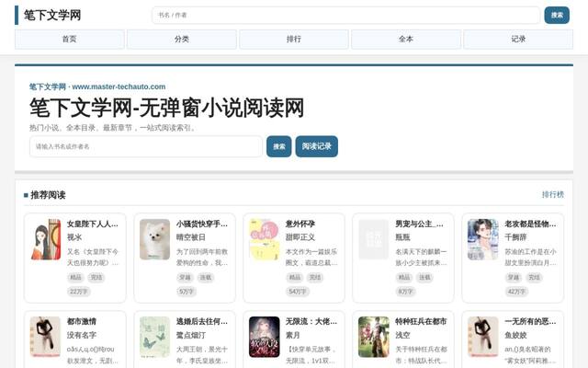588x368 pixels.
Task: Open the 记录 navigation tab
Action: pyautogui.click(x=518, y=39)
